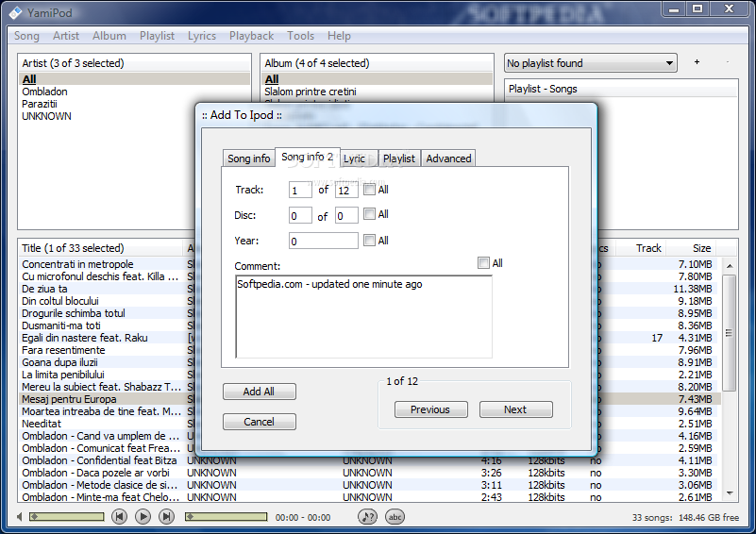Select UNKNOWN in the Artist list
This screenshot has height=534, width=756.
[x=46, y=116]
